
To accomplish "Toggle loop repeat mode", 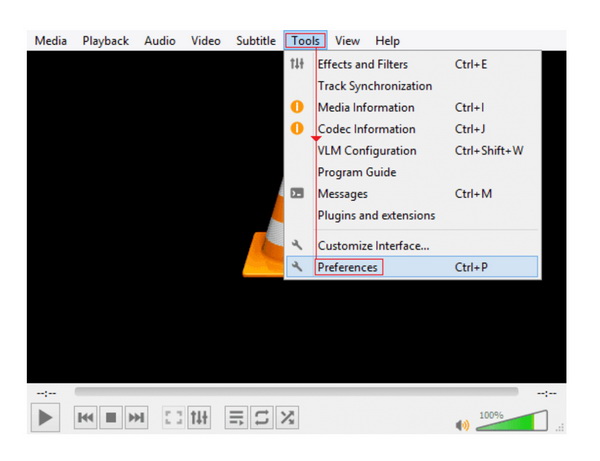I will (262, 417).
